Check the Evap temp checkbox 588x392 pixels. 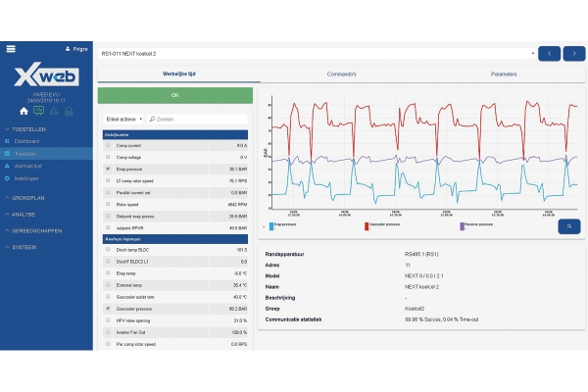[108, 273]
